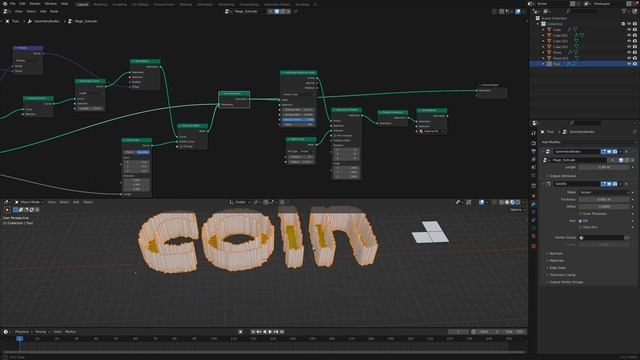Switch viewport to solid shading
This screenshot has height=360, width=640.
(507, 202)
